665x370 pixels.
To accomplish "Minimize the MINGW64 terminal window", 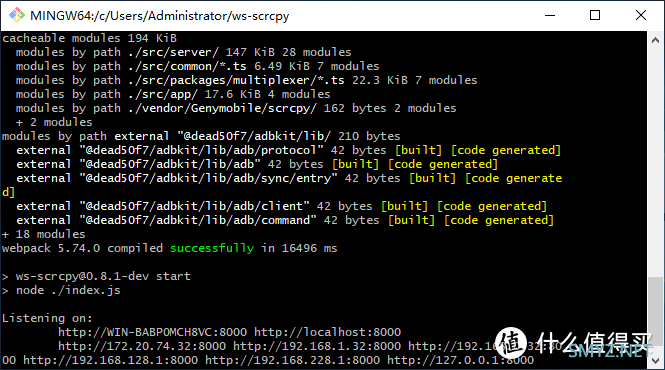I will click(x=550, y=15).
